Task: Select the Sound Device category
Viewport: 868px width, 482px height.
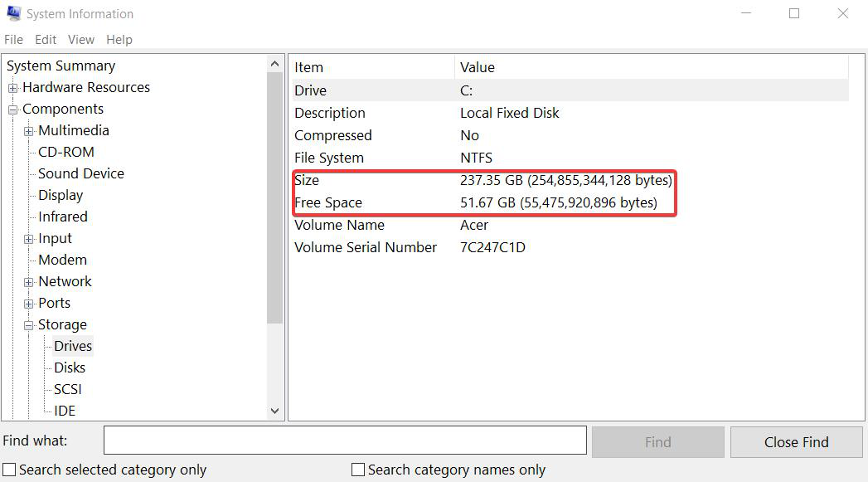Action: pyautogui.click(x=80, y=173)
